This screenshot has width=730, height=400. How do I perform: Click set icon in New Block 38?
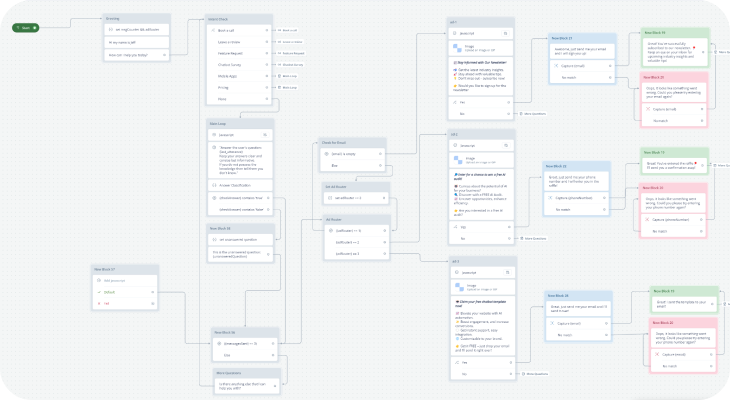coord(214,240)
